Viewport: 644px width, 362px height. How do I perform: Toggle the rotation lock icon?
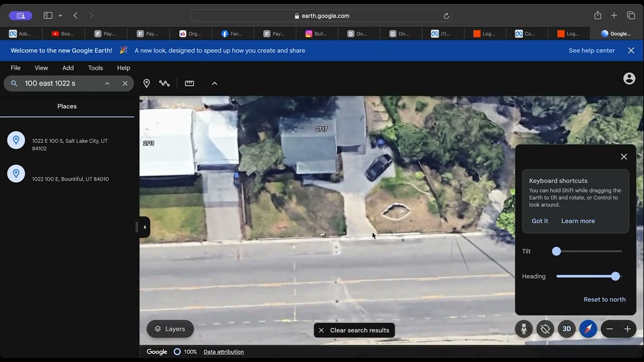(545, 329)
